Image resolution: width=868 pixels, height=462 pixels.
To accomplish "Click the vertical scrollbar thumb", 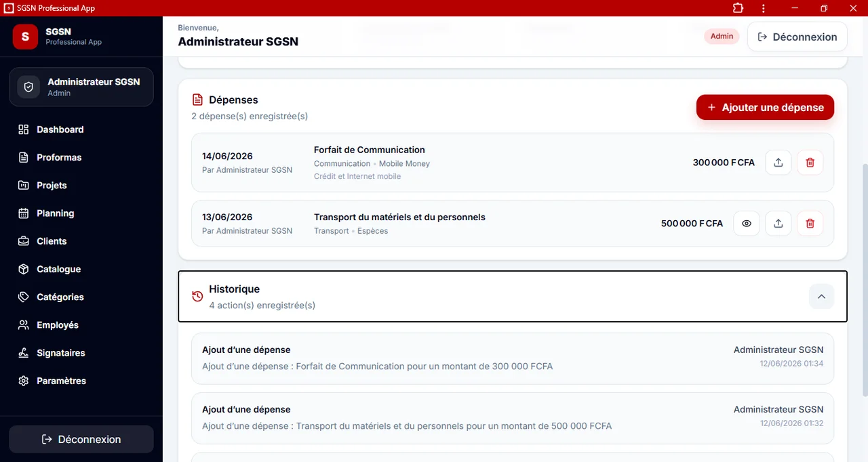I will 864,279.
